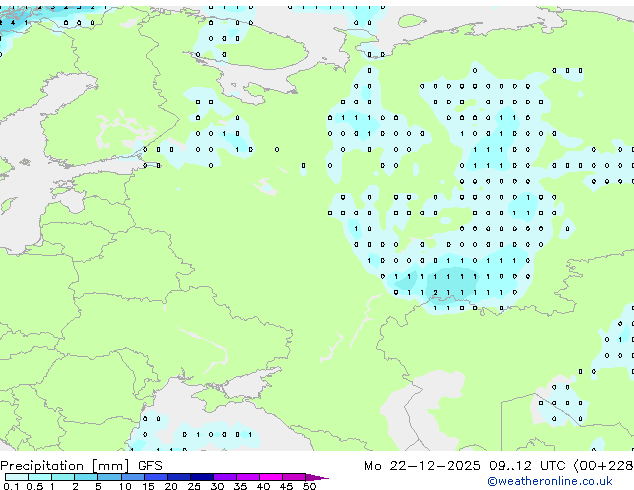Select the 10–15 mm legend swatch
The width and height of the screenshot is (634, 490).
[133, 477]
